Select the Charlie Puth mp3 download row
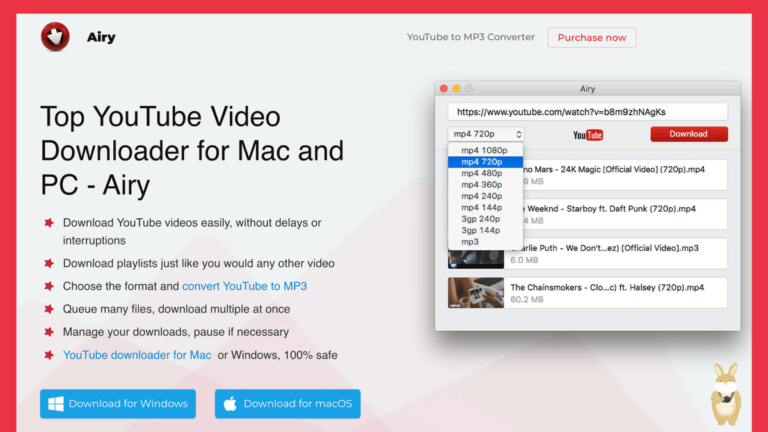Screen dimensions: 768x432 [x=587, y=254]
